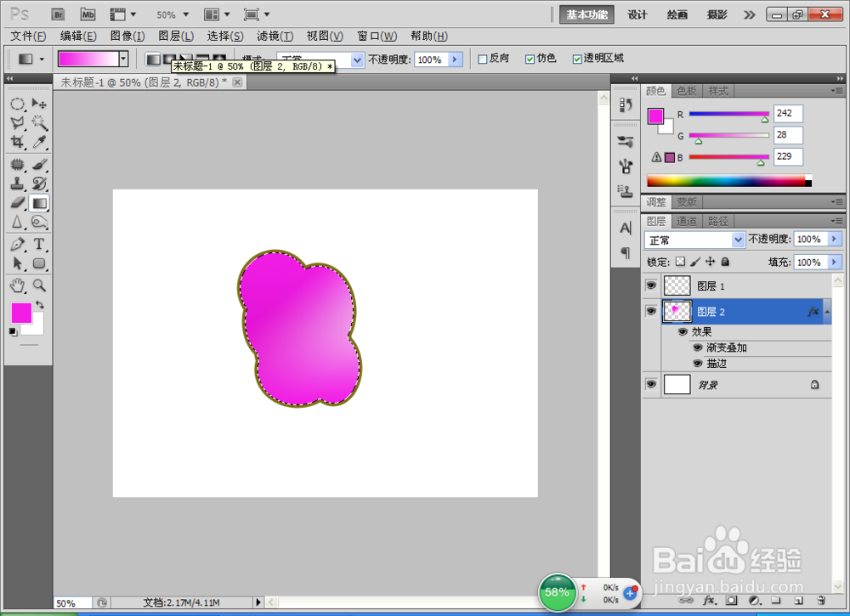Collapse effects list on 图层 2
Screen dimensions: 850x616
pyautogui.click(x=827, y=312)
